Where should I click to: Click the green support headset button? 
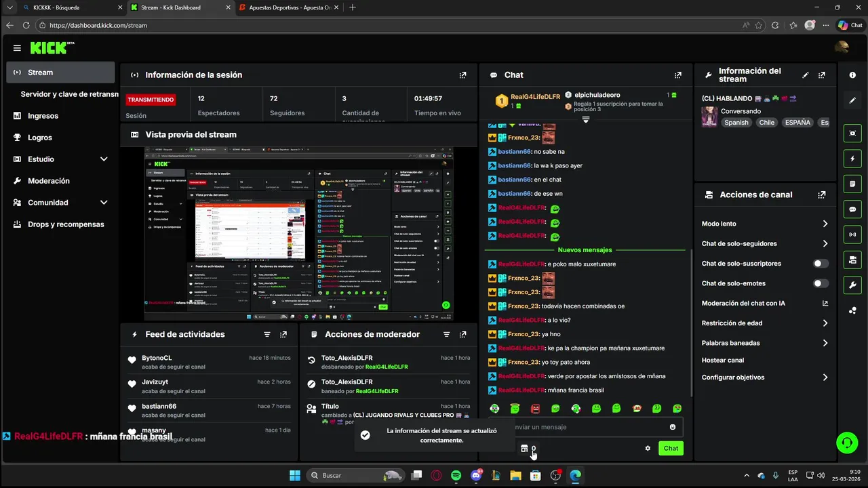pyautogui.click(x=846, y=443)
